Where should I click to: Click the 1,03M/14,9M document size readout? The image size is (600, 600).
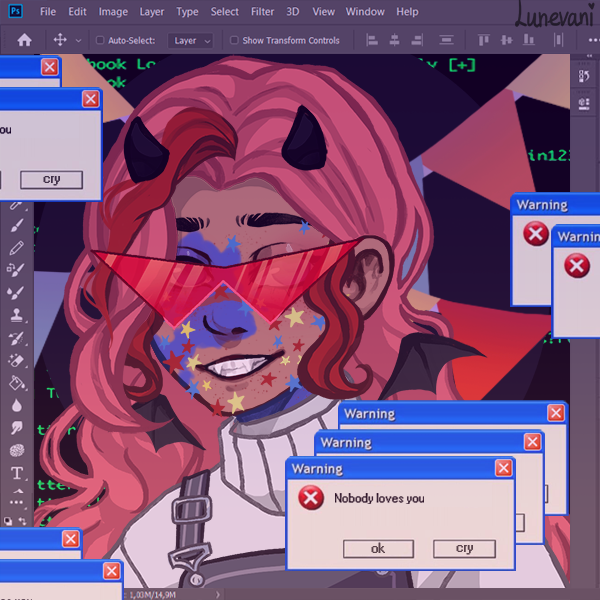point(152,594)
